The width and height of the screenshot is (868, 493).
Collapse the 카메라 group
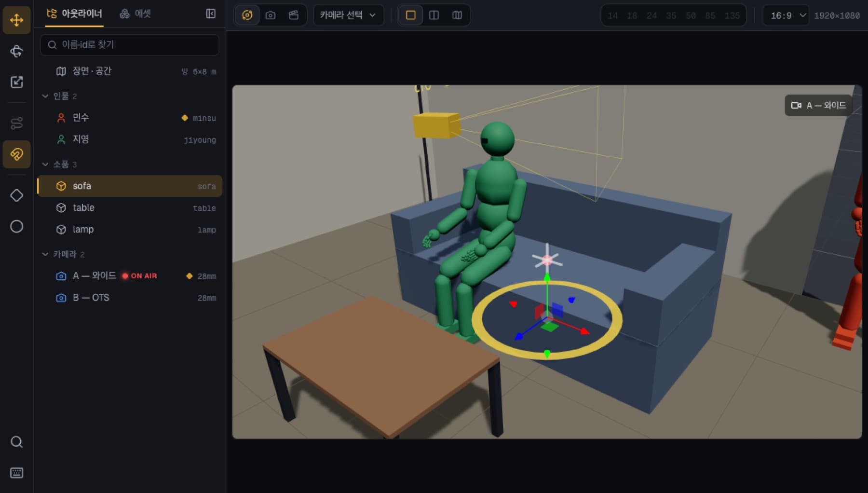[45, 254]
